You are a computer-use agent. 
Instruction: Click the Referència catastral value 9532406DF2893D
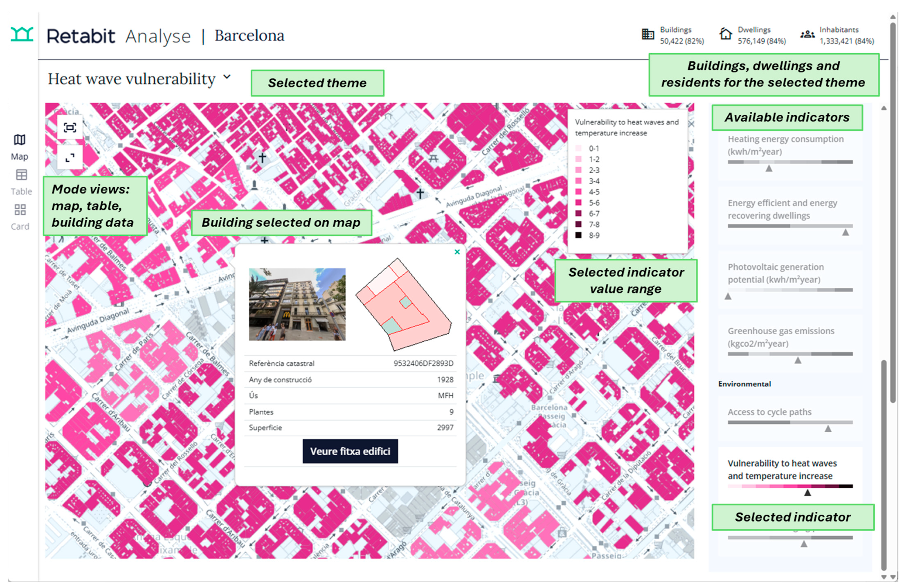tap(423, 363)
